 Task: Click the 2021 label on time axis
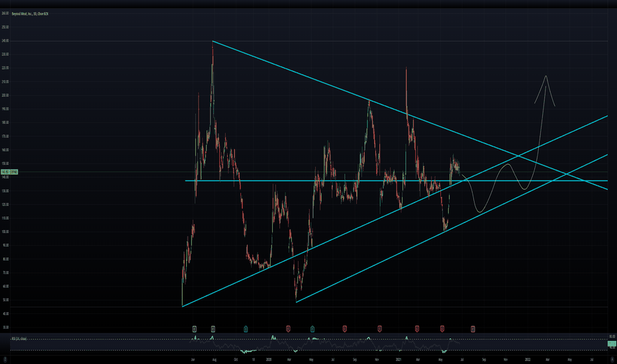(399, 359)
